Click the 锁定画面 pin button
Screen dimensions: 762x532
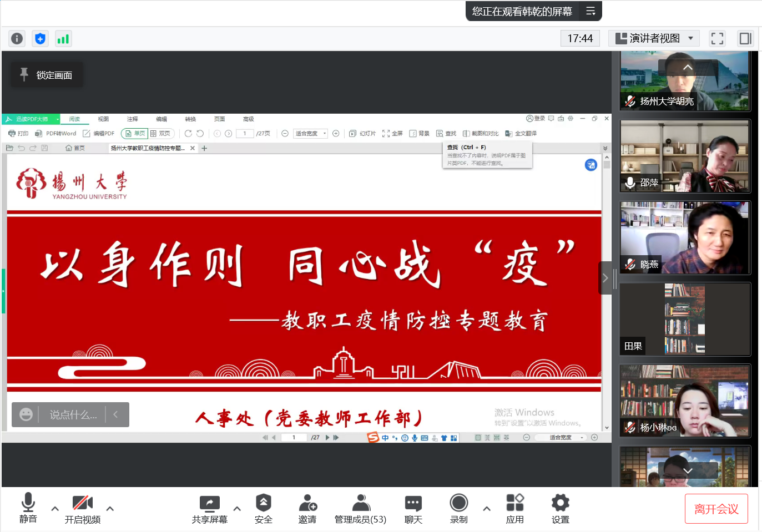point(47,75)
